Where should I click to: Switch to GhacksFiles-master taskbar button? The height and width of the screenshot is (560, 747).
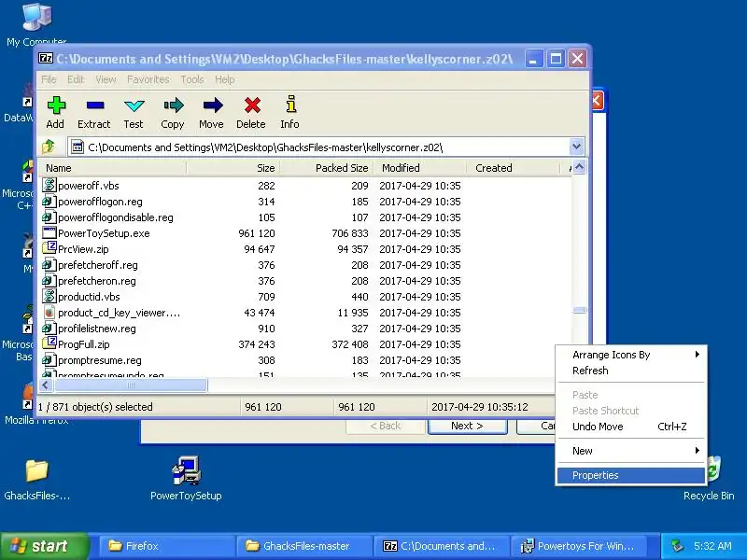pos(304,546)
